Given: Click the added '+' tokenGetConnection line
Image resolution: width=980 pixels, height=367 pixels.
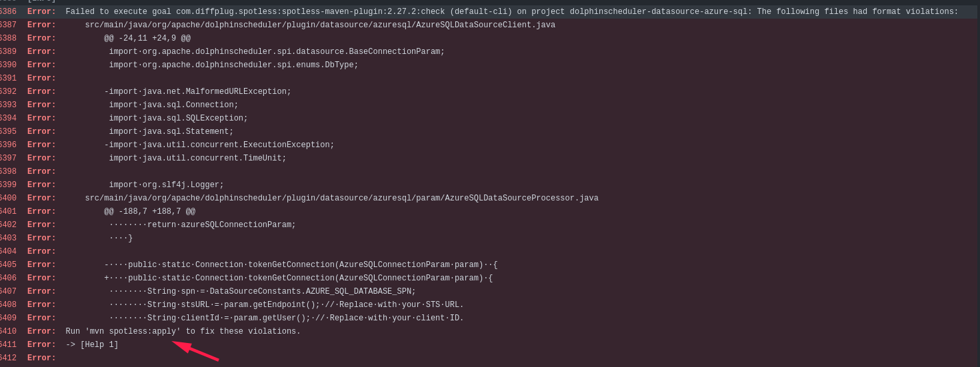Looking at the screenshot, I should click(298, 278).
